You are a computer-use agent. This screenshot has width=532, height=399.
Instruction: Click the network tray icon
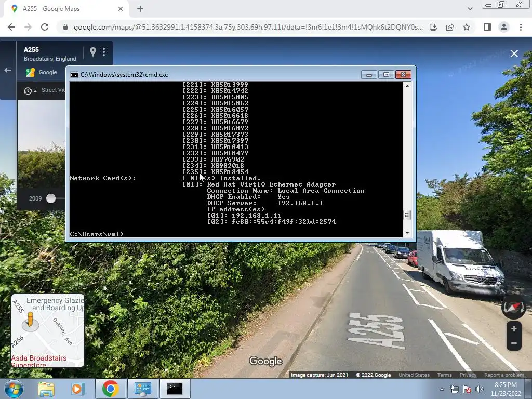454,389
